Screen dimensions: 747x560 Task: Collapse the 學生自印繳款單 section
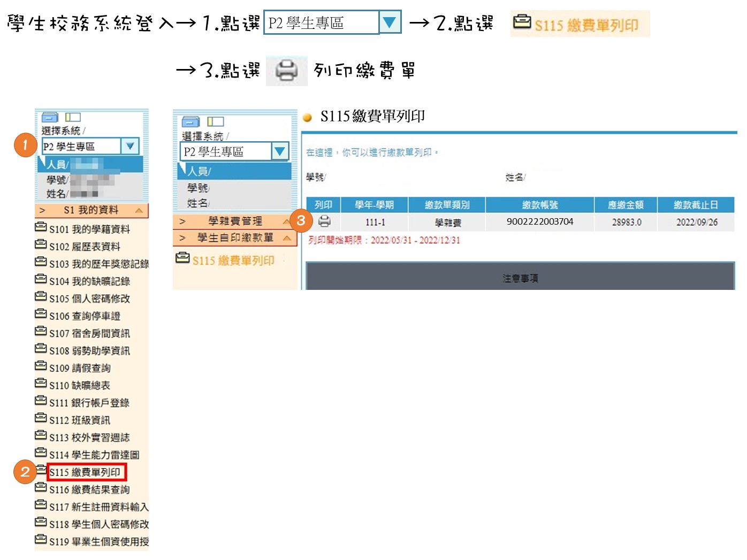coord(286,238)
